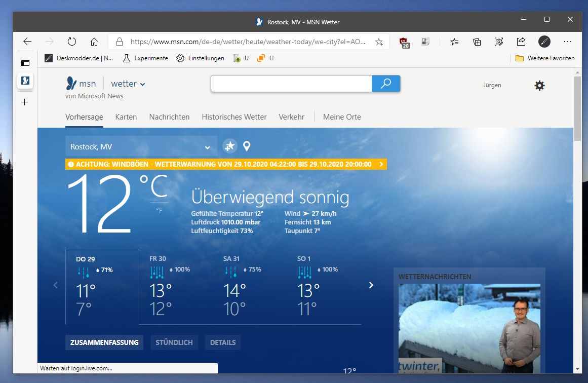This screenshot has height=383, width=588.
Task: Open the H bookmark
Action: (x=265, y=58)
